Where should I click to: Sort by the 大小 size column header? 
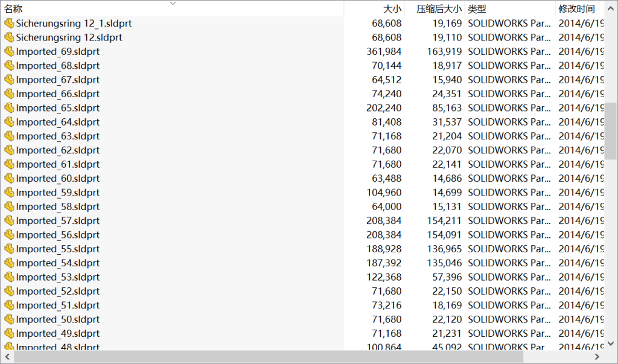[x=392, y=9]
